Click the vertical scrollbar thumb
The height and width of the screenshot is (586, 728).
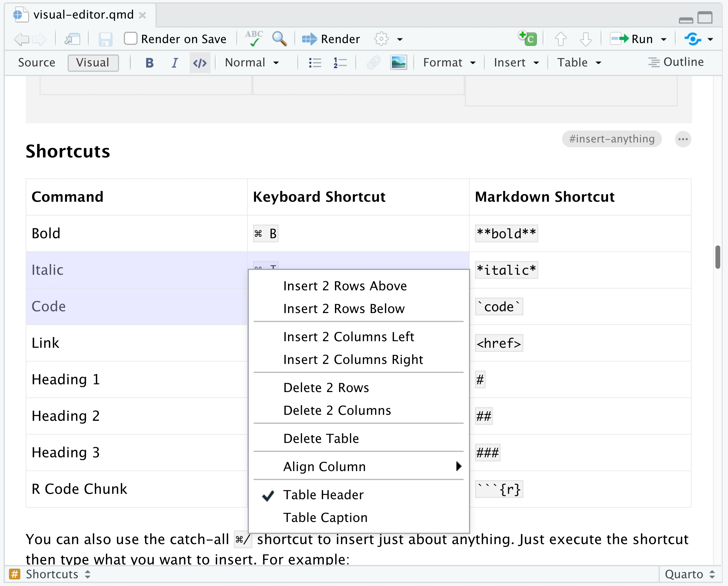tap(718, 257)
